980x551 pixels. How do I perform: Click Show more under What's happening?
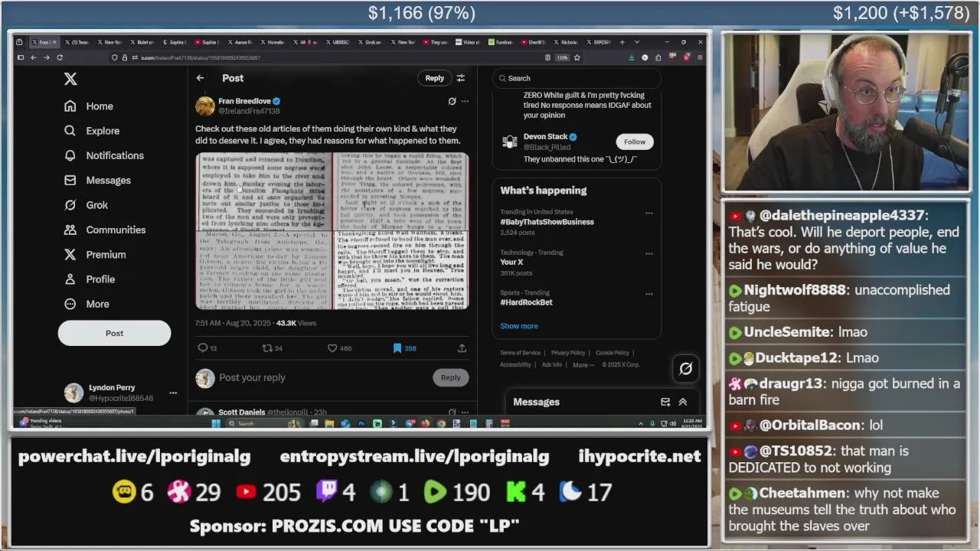pyautogui.click(x=519, y=326)
